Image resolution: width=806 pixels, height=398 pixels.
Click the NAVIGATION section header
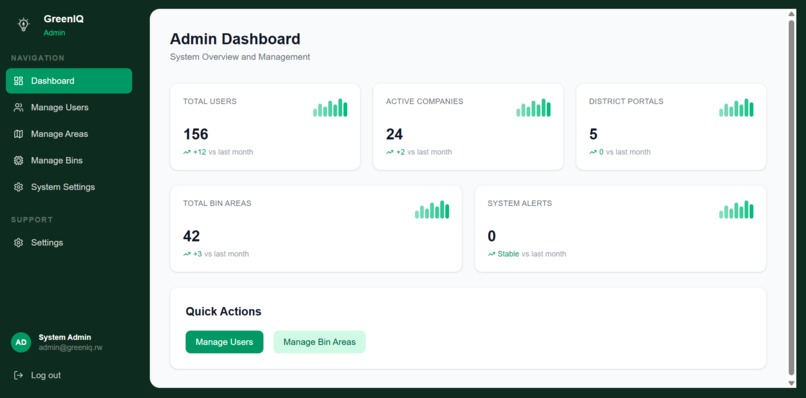(x=38, y=58)
